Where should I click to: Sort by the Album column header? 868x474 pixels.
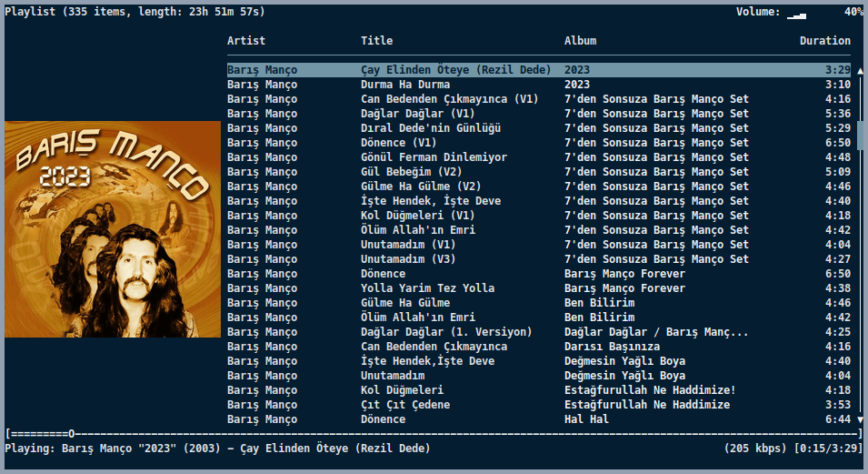[580, 41]
